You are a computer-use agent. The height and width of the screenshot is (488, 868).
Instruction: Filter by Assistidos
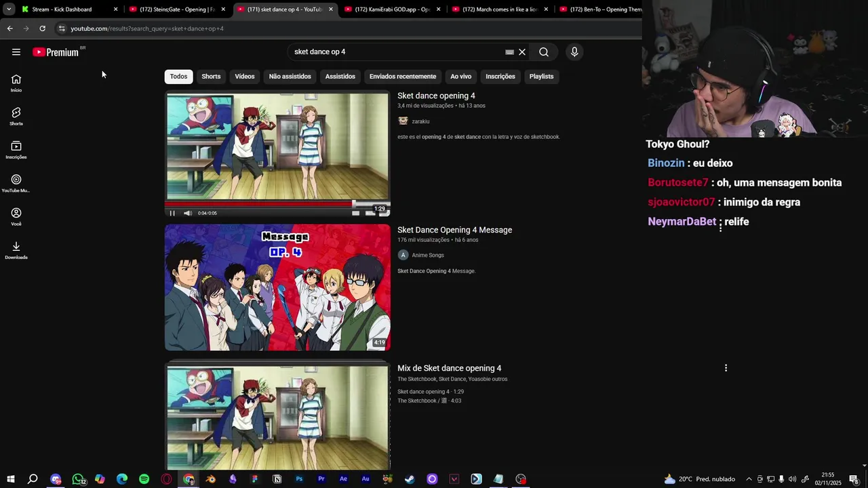(340, 77)
